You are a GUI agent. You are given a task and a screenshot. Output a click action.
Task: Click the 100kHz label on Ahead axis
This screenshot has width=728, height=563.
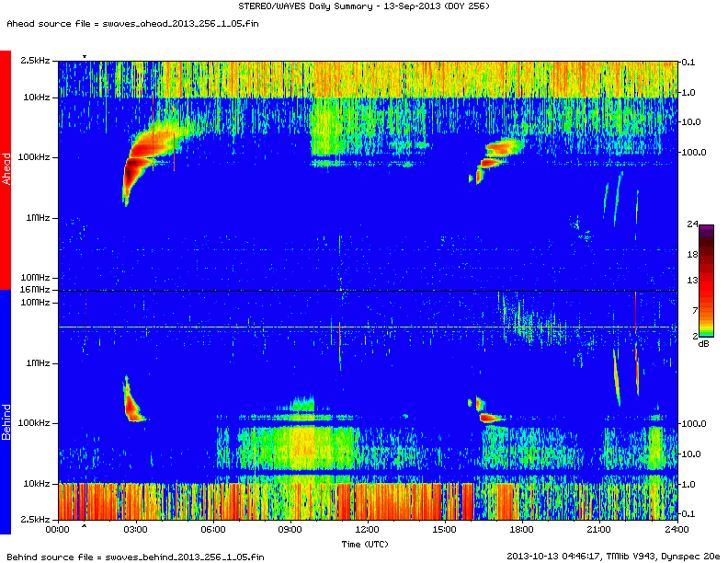tap(34, 157)
